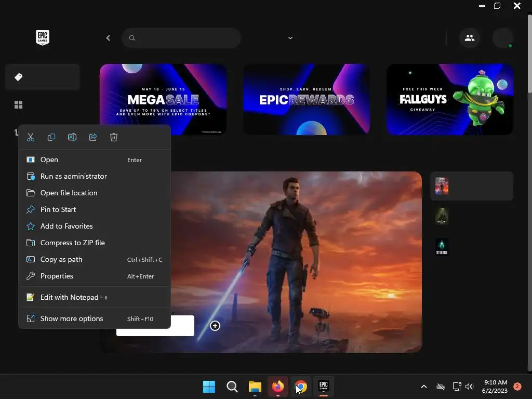Select the Jedi Survivor carousel thumbnail
This screenshot has height=399, width=532.
442,186
